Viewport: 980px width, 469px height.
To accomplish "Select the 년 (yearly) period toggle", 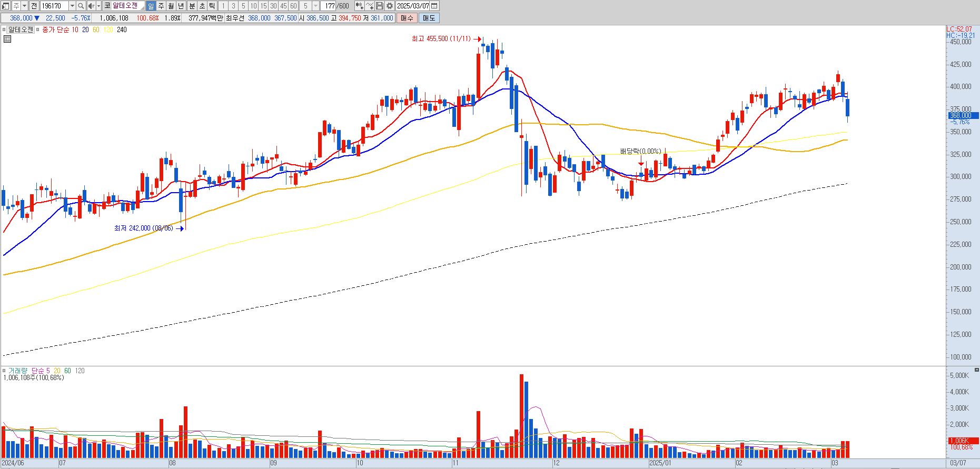I will (x=181, y=6).
